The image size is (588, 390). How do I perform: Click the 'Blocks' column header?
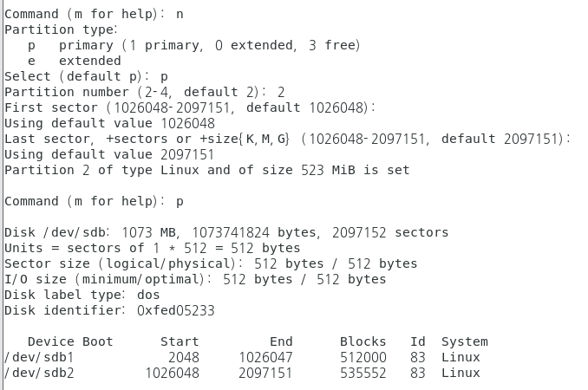point(363,341)
